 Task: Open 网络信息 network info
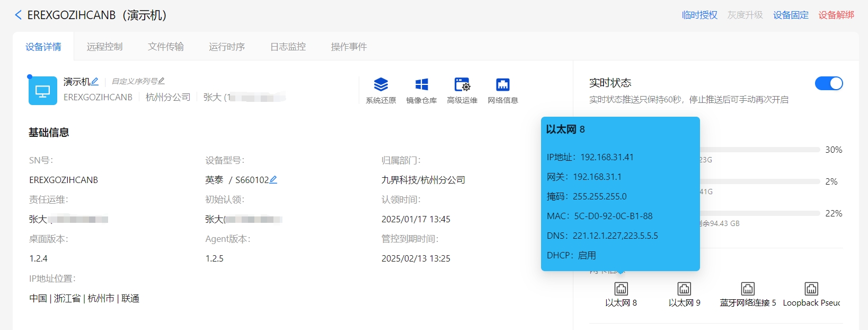coord(503,90)
